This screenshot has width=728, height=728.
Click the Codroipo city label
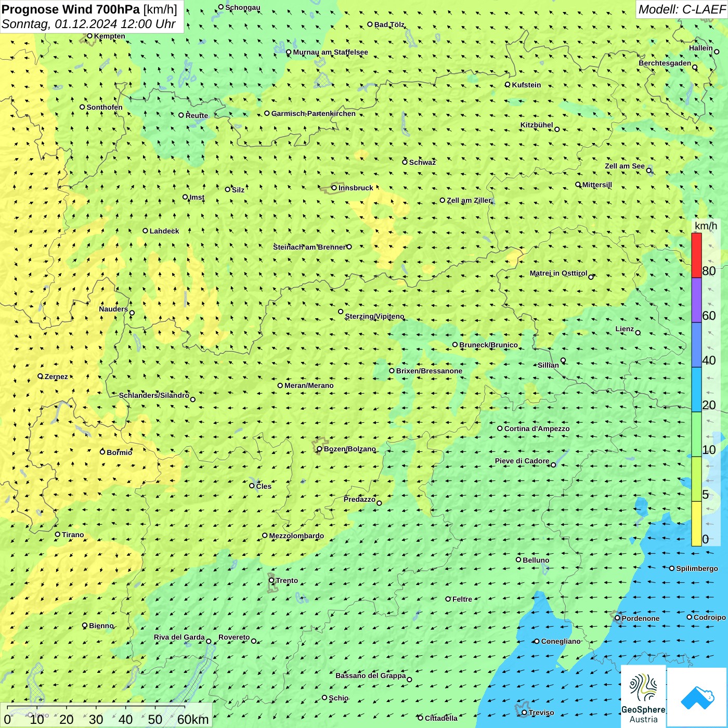(x=710, y=617)
